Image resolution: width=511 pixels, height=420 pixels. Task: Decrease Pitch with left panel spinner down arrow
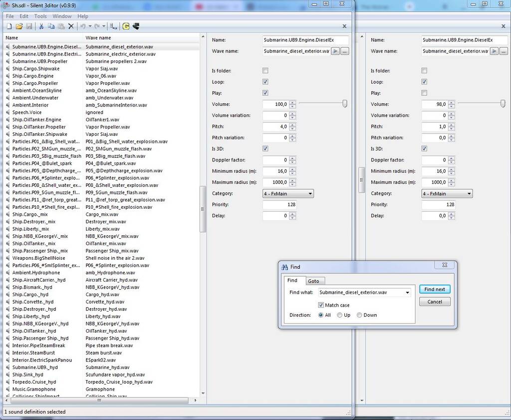292,128
